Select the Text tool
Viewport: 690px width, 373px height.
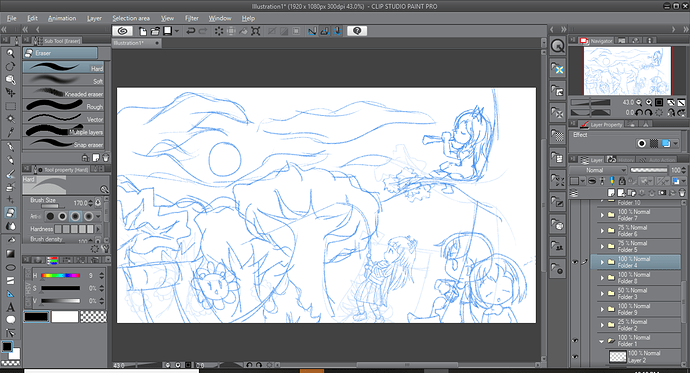pos(10,307)
